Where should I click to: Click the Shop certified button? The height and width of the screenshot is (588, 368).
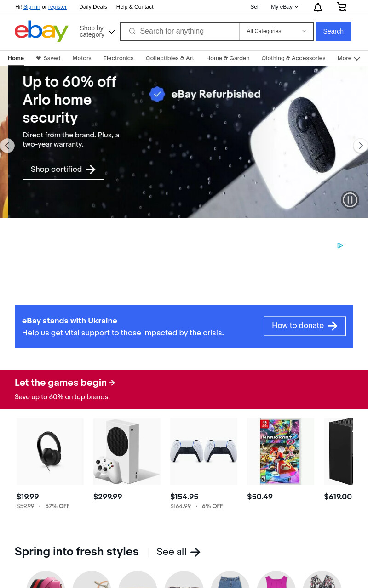point(63,170)
